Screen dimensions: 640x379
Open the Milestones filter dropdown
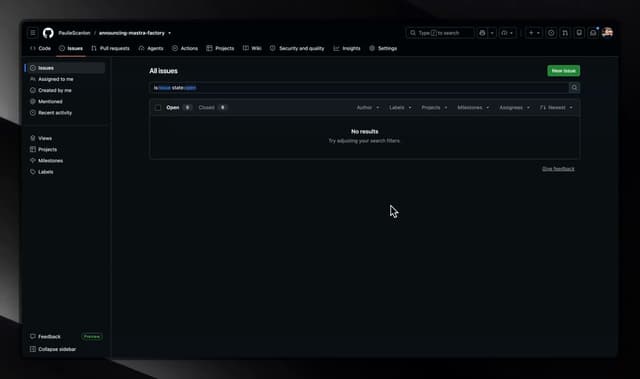click(473, 108)
